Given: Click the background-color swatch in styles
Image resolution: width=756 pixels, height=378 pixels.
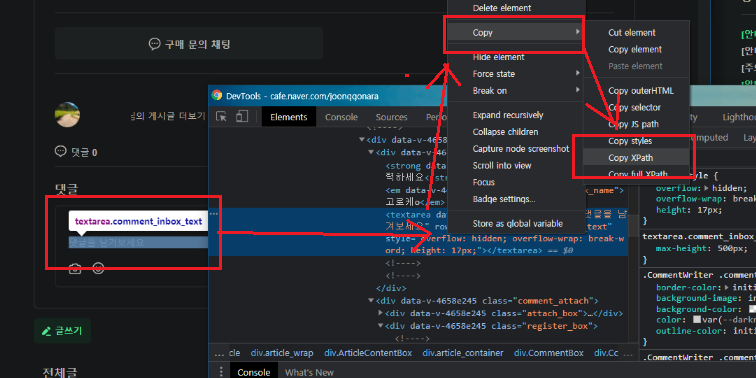Looking at the screenshot, I should (x=752, y=309).
